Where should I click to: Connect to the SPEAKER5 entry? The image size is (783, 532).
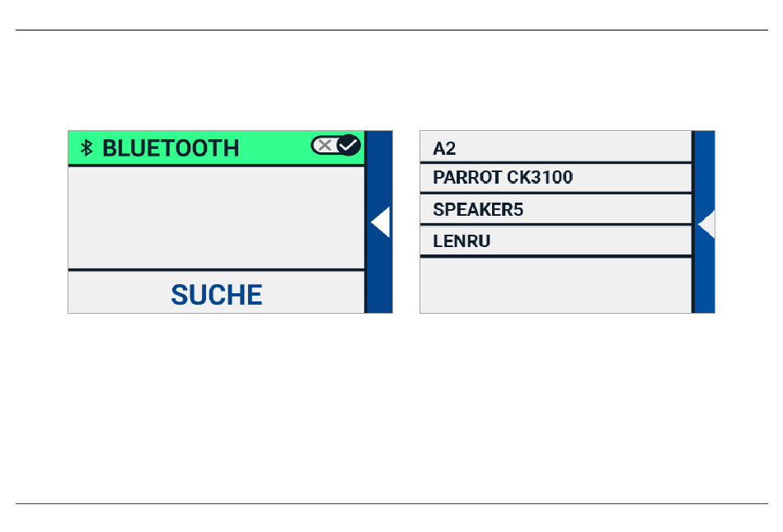click(x=556, y=210)
